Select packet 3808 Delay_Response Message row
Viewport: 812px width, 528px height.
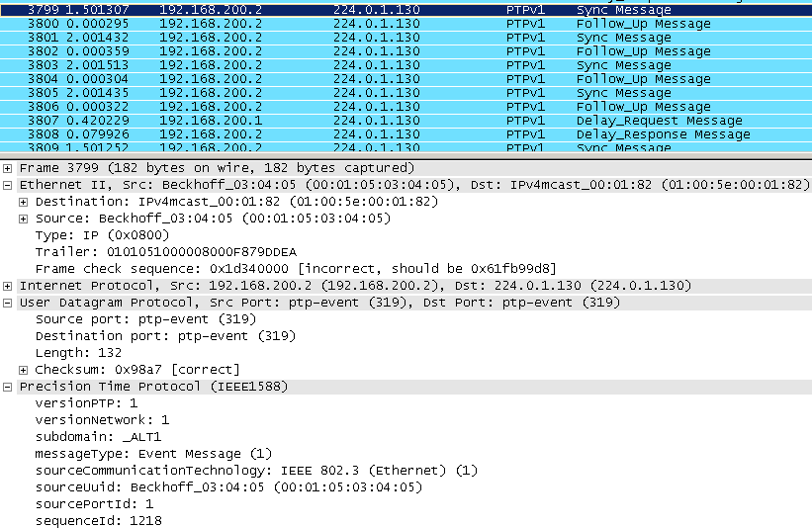(x=406, y=134)
